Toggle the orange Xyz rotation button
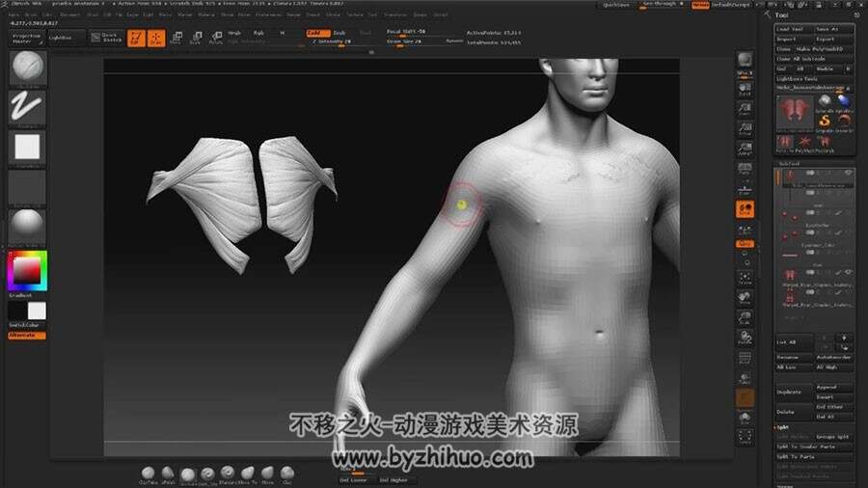This screenshot has height=488, width=868. coord(745,243)
